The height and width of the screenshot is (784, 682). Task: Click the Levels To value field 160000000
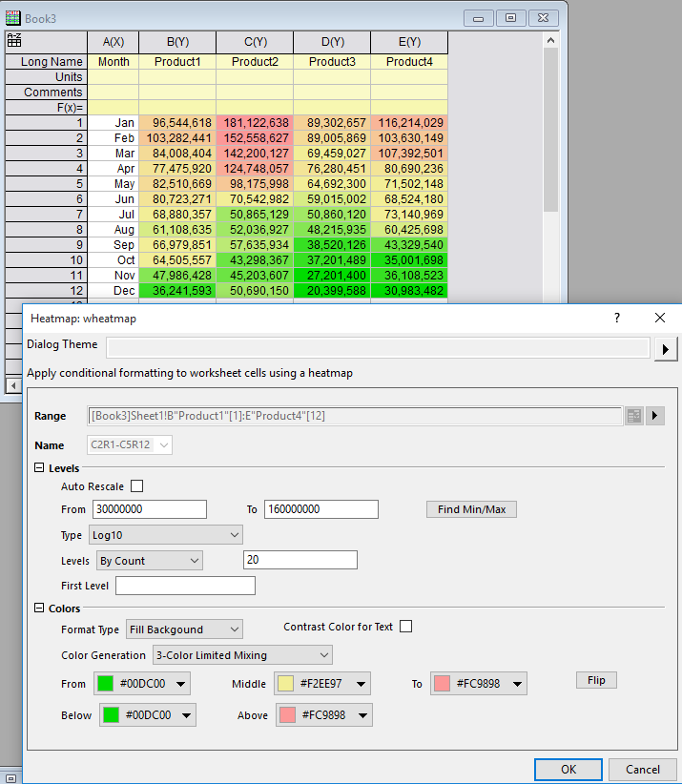coord(321,509)
